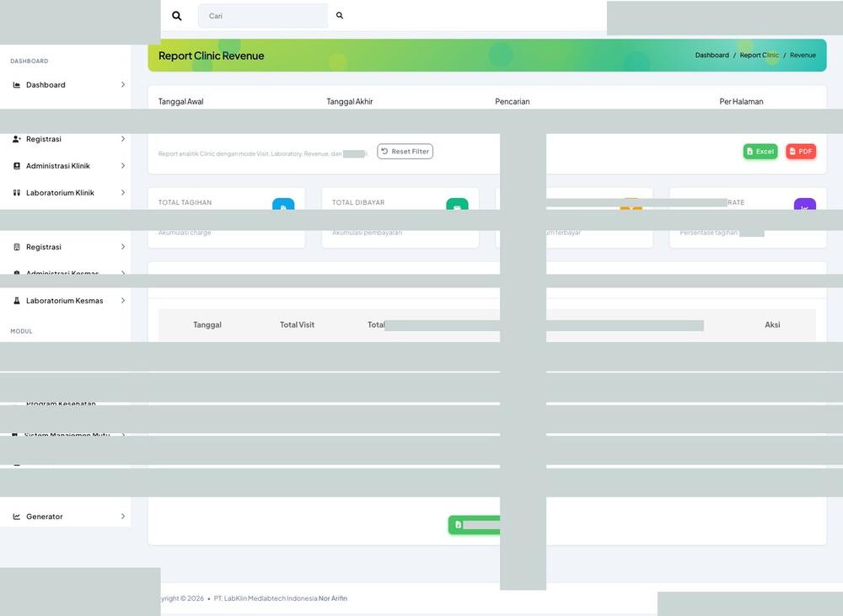Open the Laboratorium Kesmas menu

66,301
